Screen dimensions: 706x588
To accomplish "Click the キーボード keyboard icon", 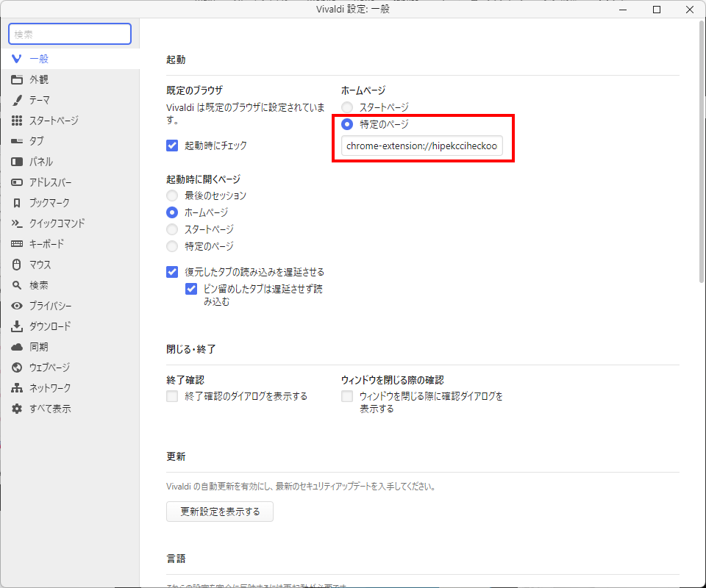I will [x=17, y=244].
